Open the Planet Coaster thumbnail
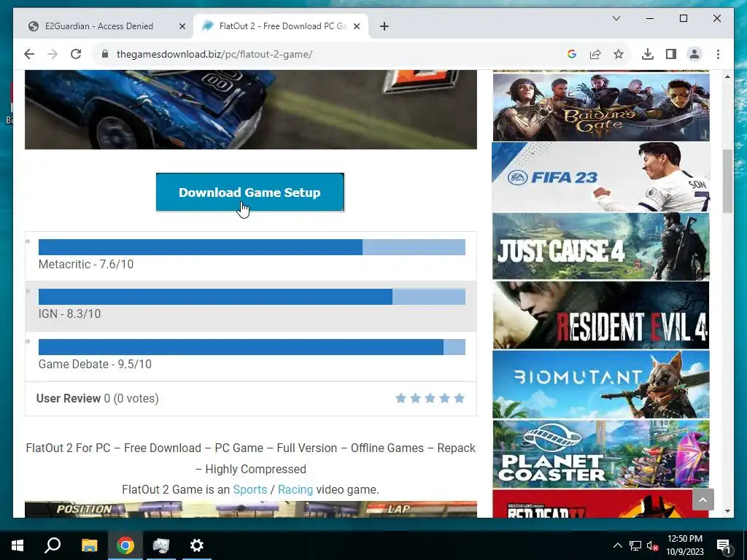 coord(601,454)
